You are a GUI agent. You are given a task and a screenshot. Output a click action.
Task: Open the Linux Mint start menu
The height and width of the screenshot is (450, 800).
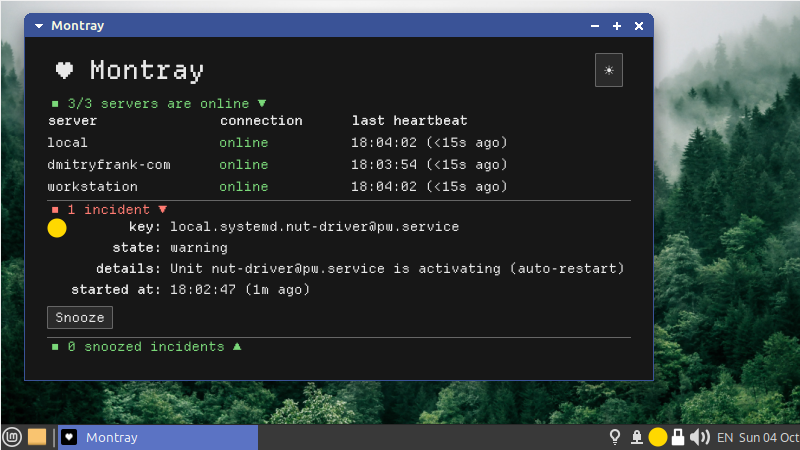pyautogui.click(x=12, y=437)
